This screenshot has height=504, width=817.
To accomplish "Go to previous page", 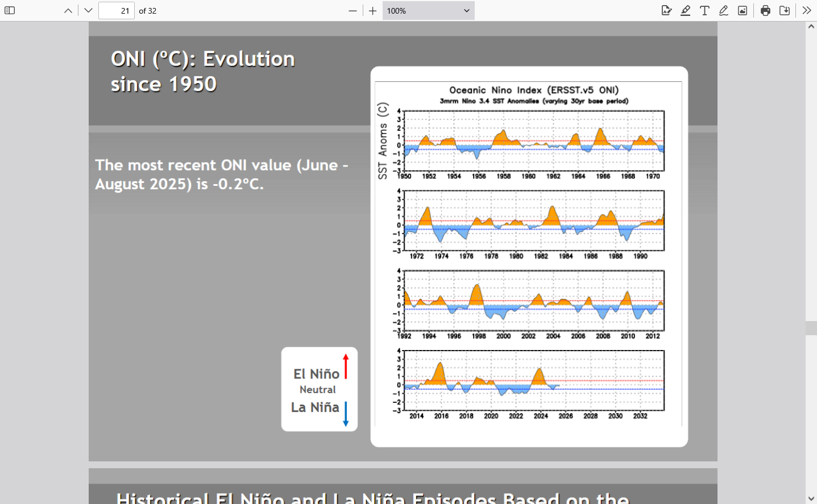I will click(x=68, y=11).
